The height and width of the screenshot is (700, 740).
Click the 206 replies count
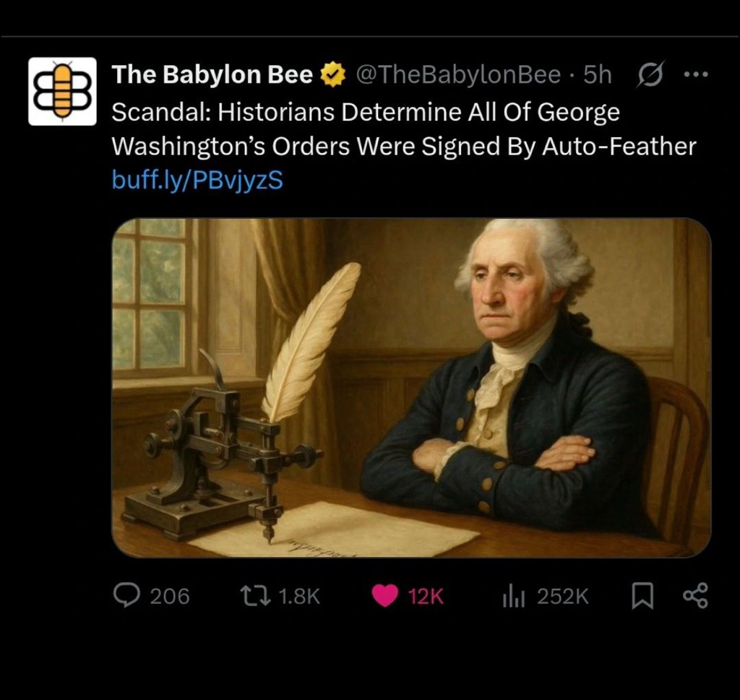170,596
